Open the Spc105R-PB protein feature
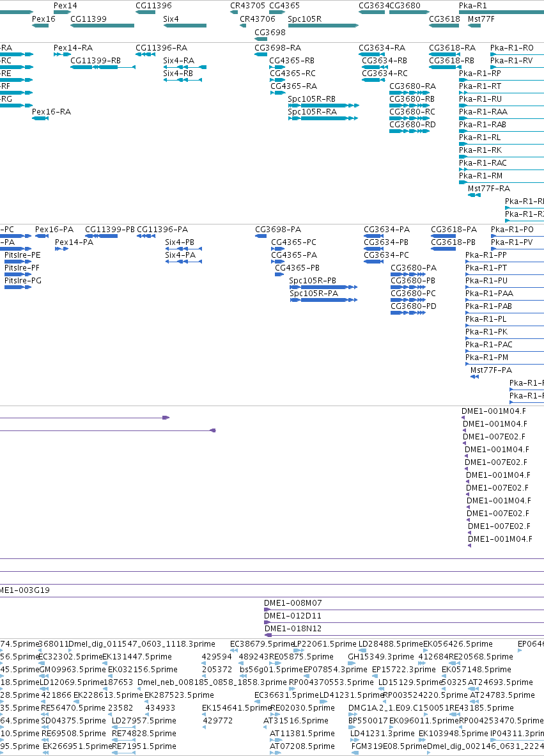This screenshot has width=544, height=756. [x=324, y=287]
